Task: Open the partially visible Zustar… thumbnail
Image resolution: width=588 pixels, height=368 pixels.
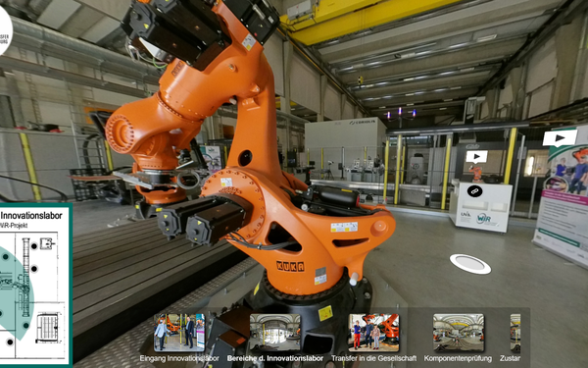Action: [515, 333]
